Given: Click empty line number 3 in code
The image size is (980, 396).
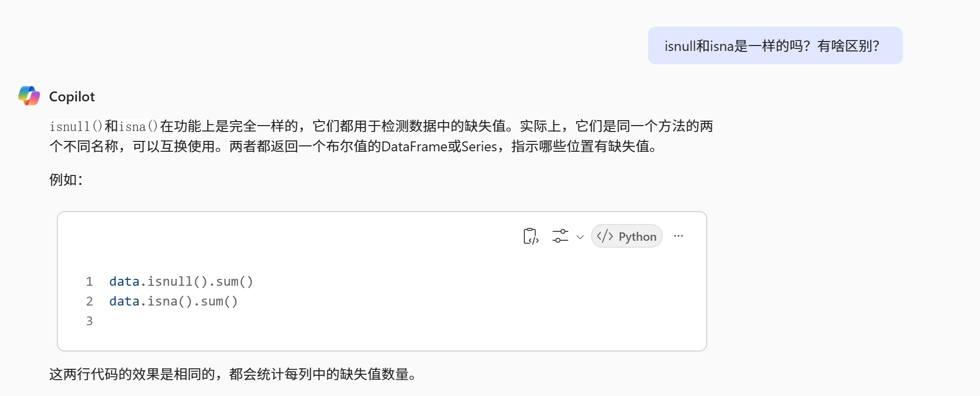Looking at the screenshot, I should click(89, 321).
